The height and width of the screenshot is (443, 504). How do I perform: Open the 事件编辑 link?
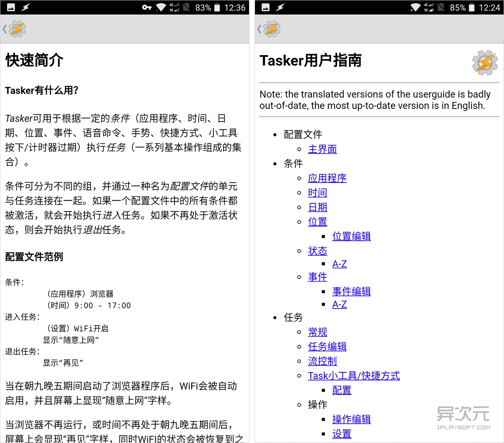[351, 292]
